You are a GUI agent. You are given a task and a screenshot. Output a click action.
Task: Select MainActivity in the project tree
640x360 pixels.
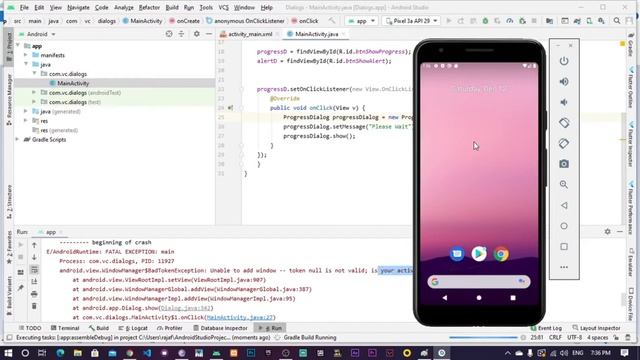(x=73, y=83)
